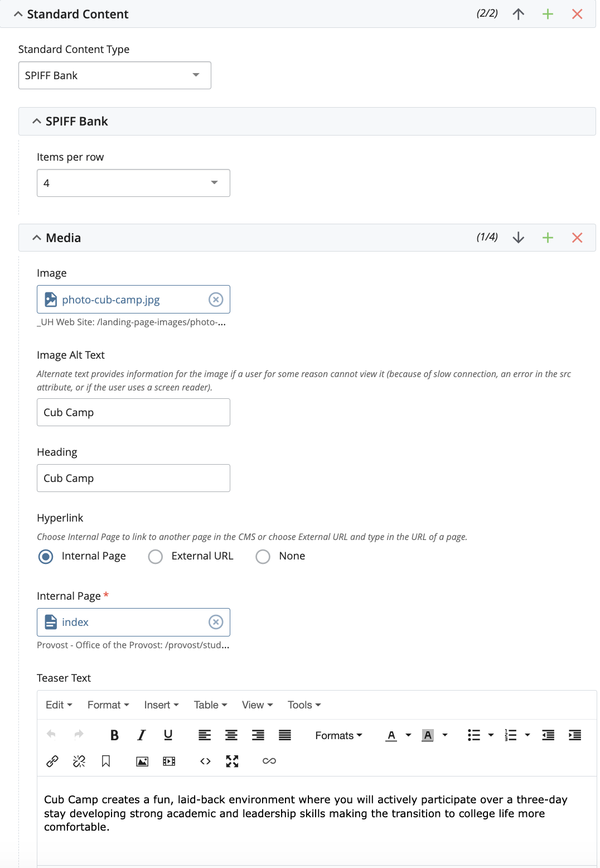Align text right
The height and width of the screenshot is (868, 600).
coord(258,735)
